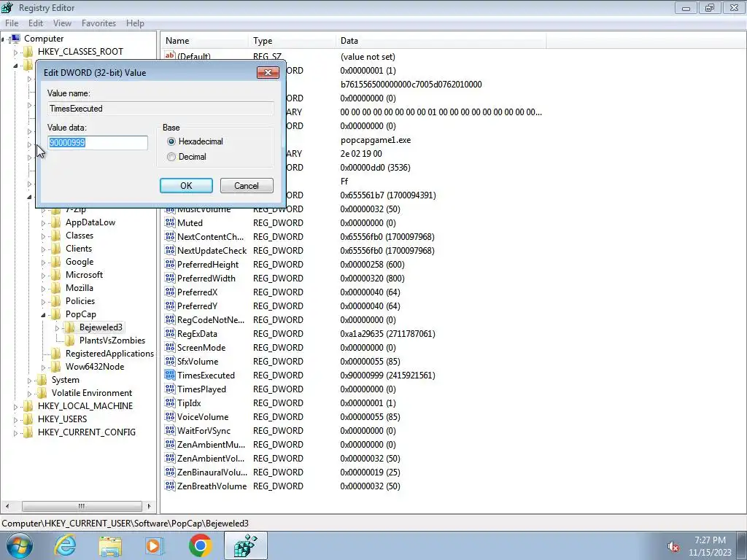
Task: Close the Edit DWORD dialog
Action: [x=268, y=72]
